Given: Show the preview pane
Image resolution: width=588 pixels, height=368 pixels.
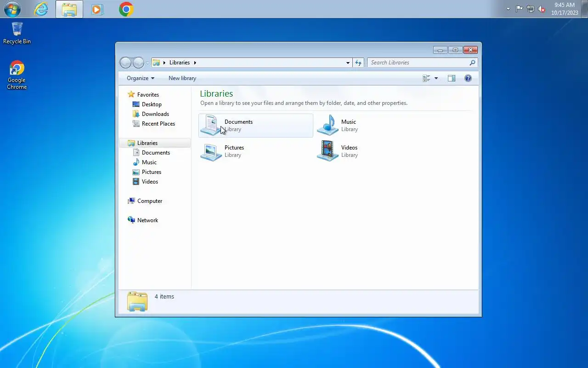Looking at the screenshot, I should pos(452,78).
